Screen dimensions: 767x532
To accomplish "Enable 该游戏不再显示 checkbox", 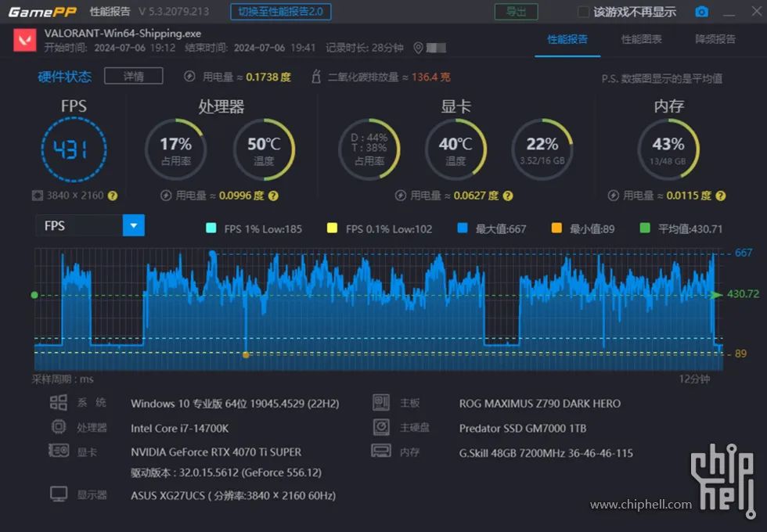I will click(x=583, y=12).
